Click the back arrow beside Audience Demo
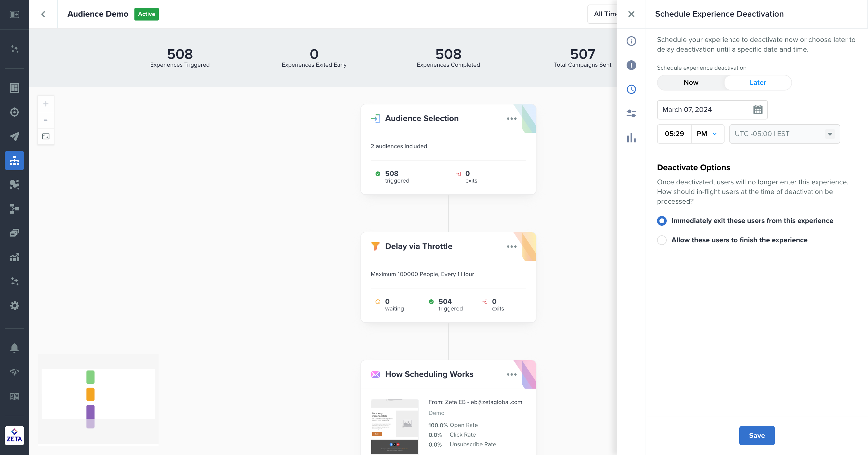Screen dimensions: 868x455 tap(43, 14)
